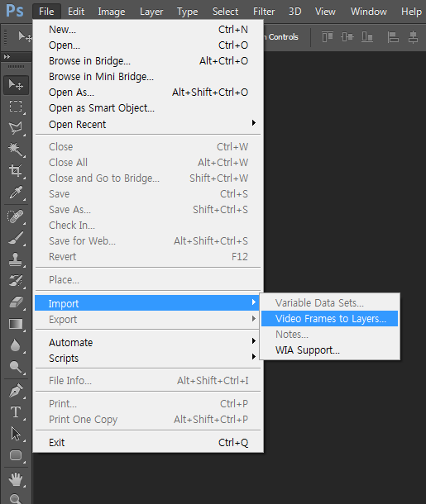The height and width of the screenshot is (504, 426).
Task: Choose WIA Support... in Import submenu
Action: tap(329, 350)
